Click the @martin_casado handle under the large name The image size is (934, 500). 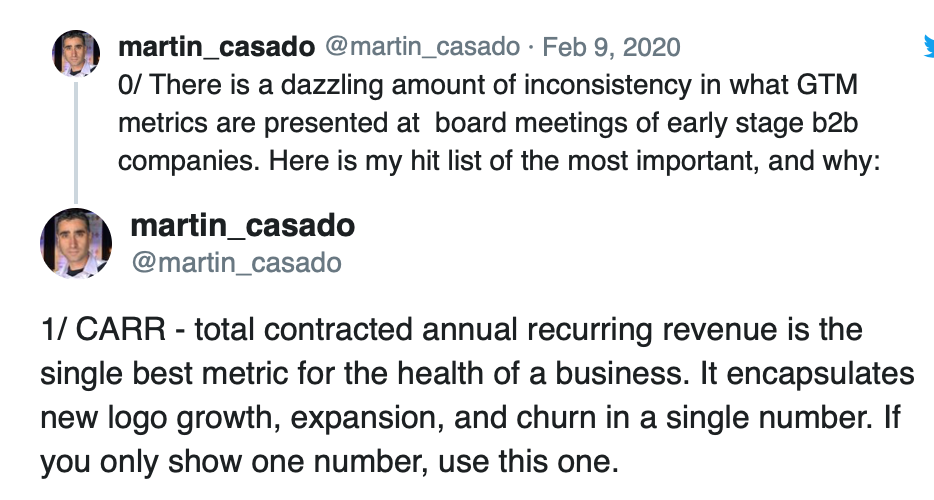coord(236,263)
